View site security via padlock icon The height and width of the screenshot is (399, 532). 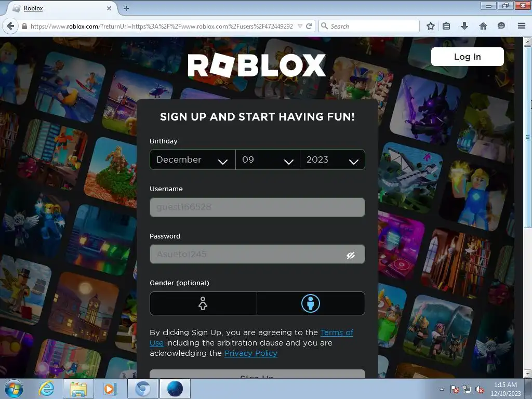[x=24, y=26]
